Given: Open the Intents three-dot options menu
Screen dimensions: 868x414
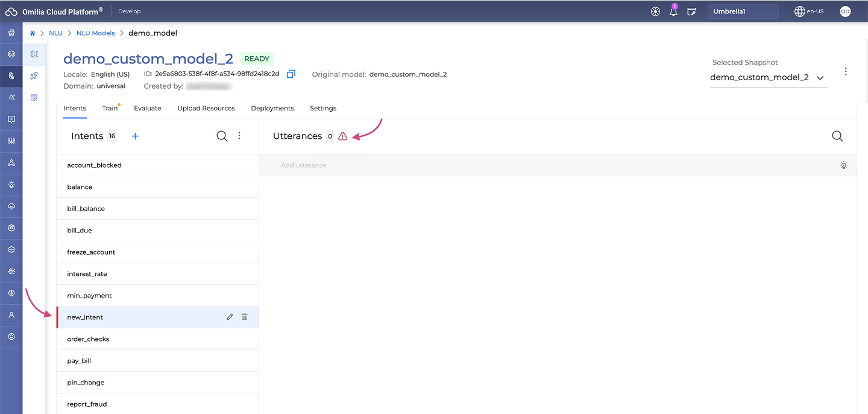Looking at the screenshot, I should tap(239, 136).
